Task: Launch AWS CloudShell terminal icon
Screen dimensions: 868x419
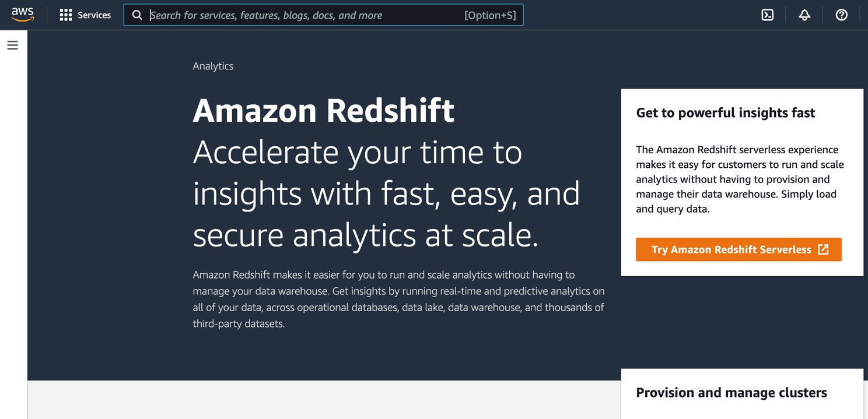Action: (x=766, y=15)
